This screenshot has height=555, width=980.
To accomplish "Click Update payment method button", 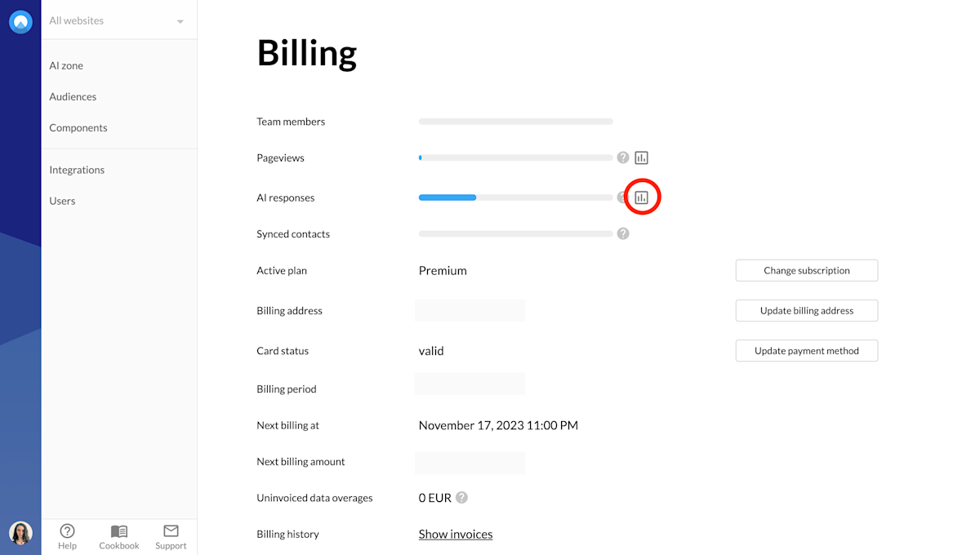I will click(x=807, y=351).
